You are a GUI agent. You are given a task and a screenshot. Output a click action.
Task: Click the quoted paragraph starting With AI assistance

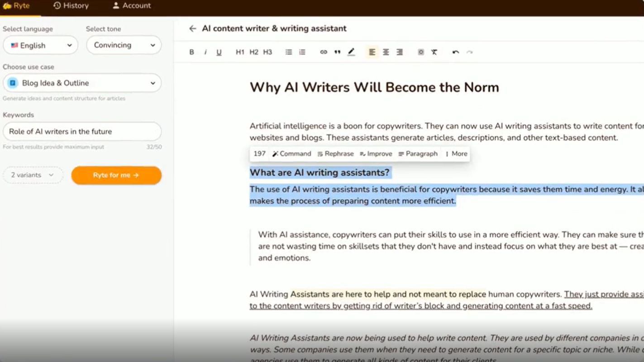point(451,246)
